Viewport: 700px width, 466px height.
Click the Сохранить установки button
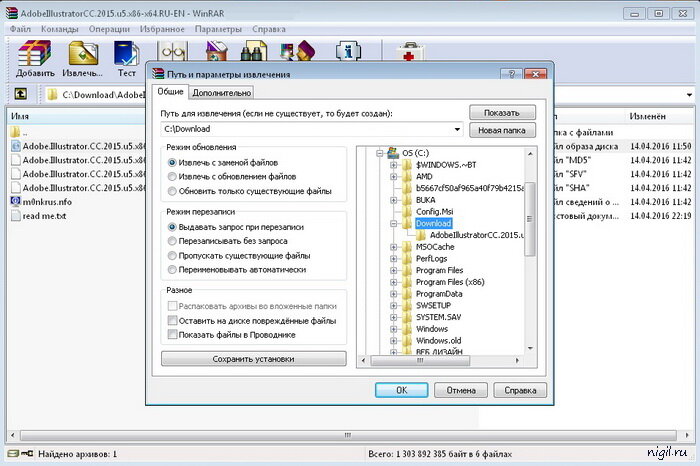tap(254, 359)
